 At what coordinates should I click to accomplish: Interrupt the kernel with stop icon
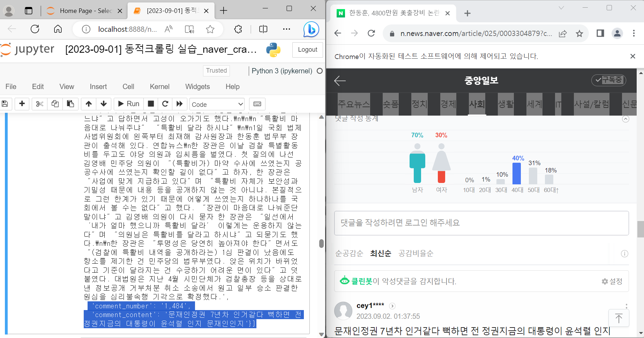pos(151,104)
